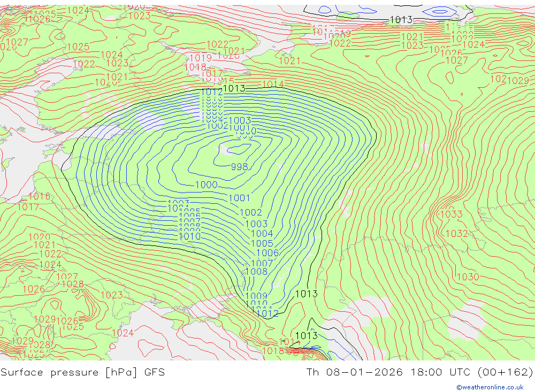
Task: Click the 998 low-pressure center label
Action: tap(240, 166)
